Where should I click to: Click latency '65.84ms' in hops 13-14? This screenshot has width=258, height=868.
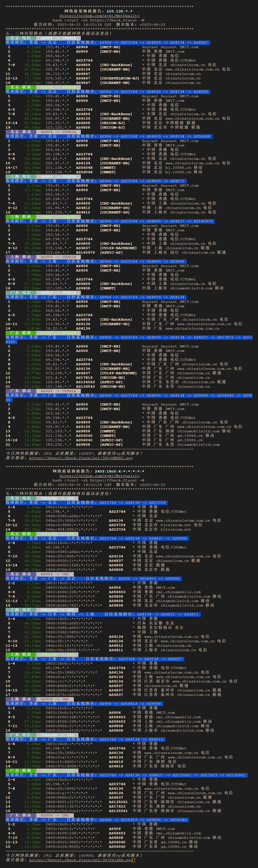33,123
